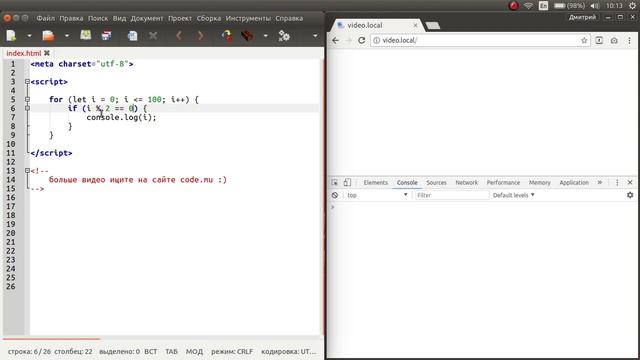
Task: Close the video.local browser tab
Action: click(x=416, y=25)
